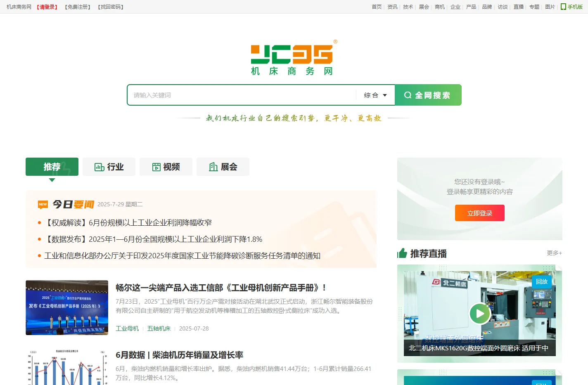This screenshot has width=588, height=385.
Task: Open the 畅尔尖端产品入选工信部 article title
Action: (221, 288)
